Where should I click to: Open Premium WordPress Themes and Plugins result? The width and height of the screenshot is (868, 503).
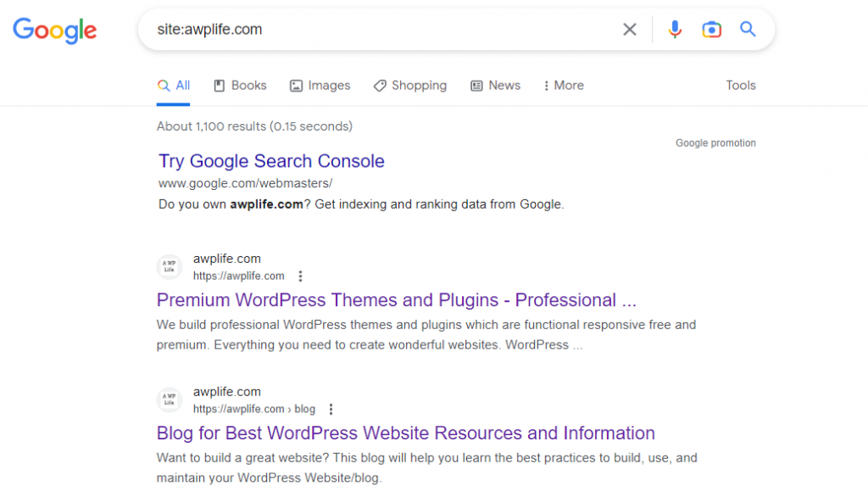pos(396,300)
